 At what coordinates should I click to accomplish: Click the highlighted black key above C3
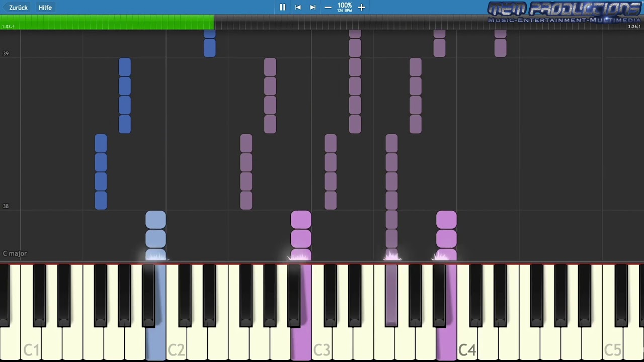click(391, 295)
